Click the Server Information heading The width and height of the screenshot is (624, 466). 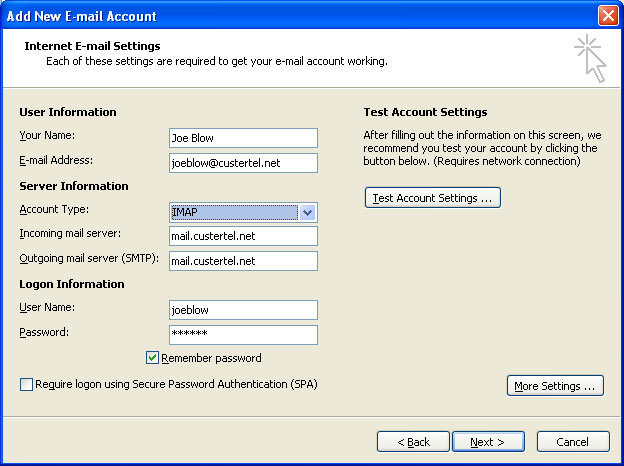(x=74, y=186)
